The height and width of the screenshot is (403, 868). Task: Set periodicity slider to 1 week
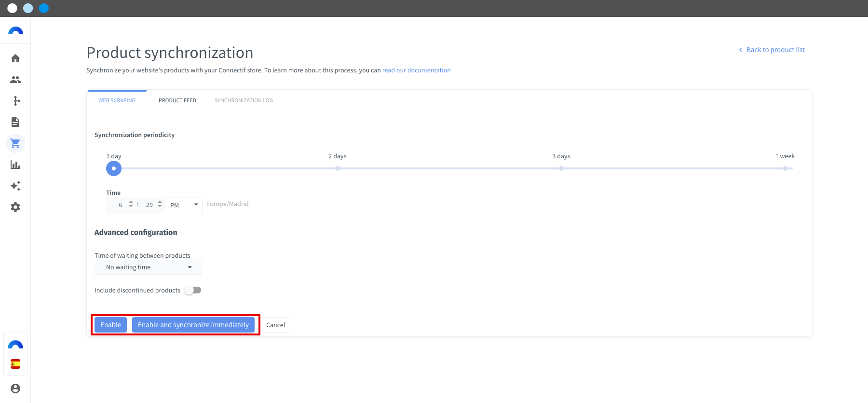coord(785,168)
